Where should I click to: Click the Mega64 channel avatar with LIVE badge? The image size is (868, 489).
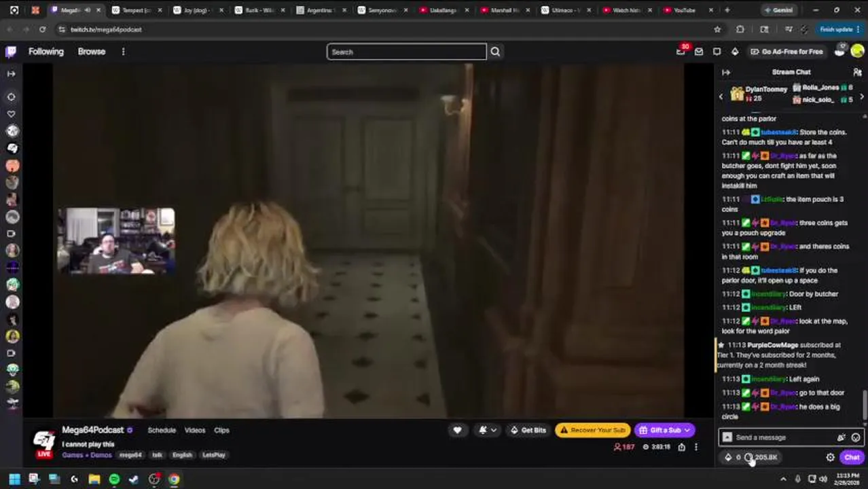[44, 443]
